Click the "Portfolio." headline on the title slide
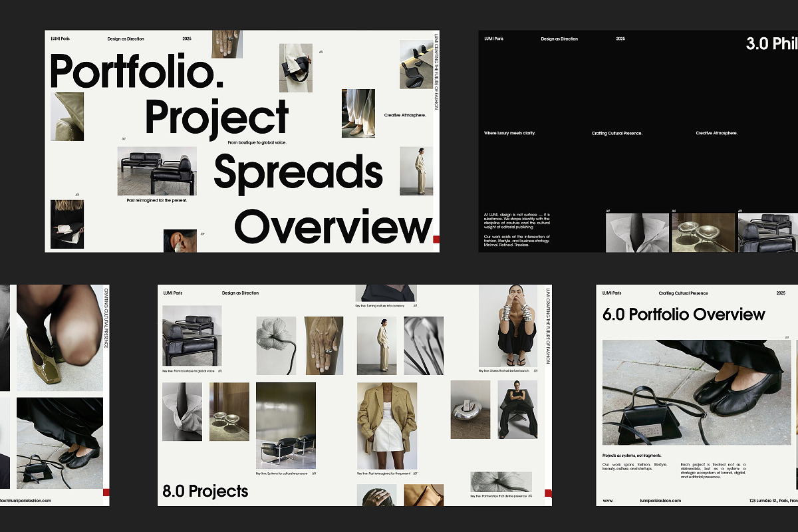Viewport: 798px width, 532px height. point(136,72)
